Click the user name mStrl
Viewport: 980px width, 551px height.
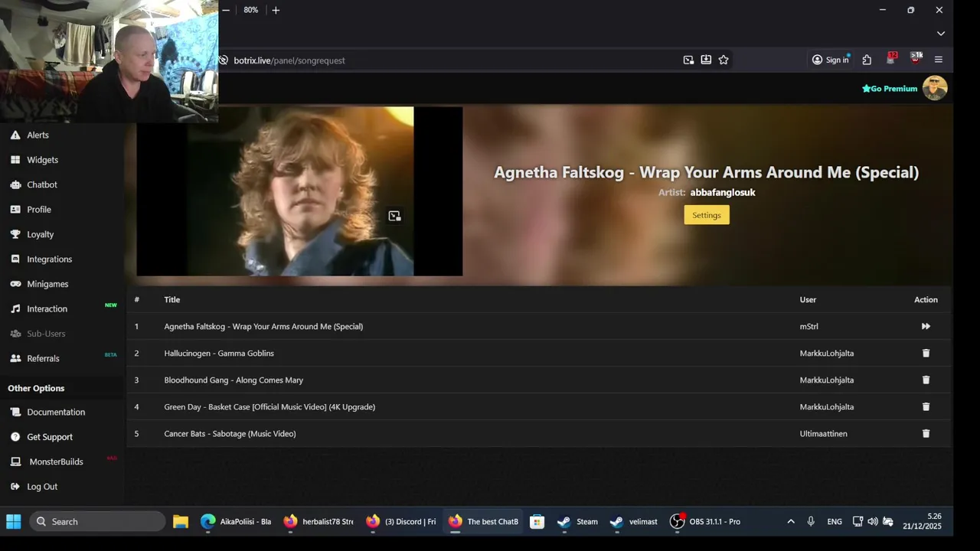(x=809, y=326)
